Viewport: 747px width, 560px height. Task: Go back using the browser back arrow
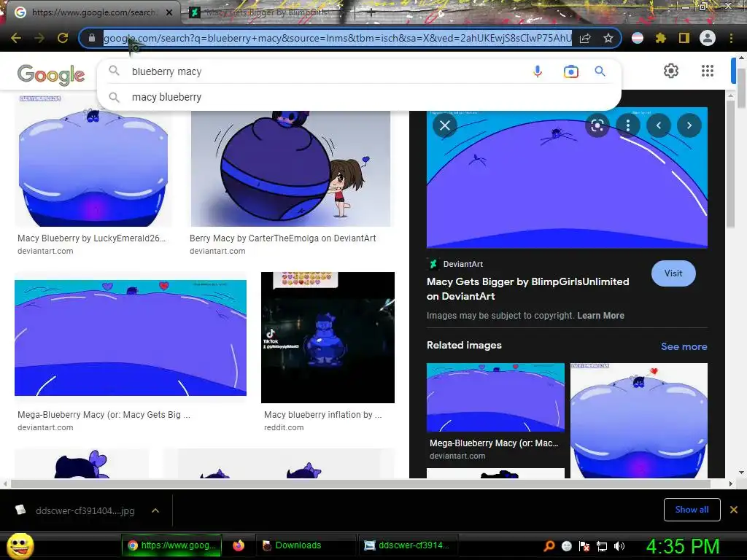coord(16,38)
